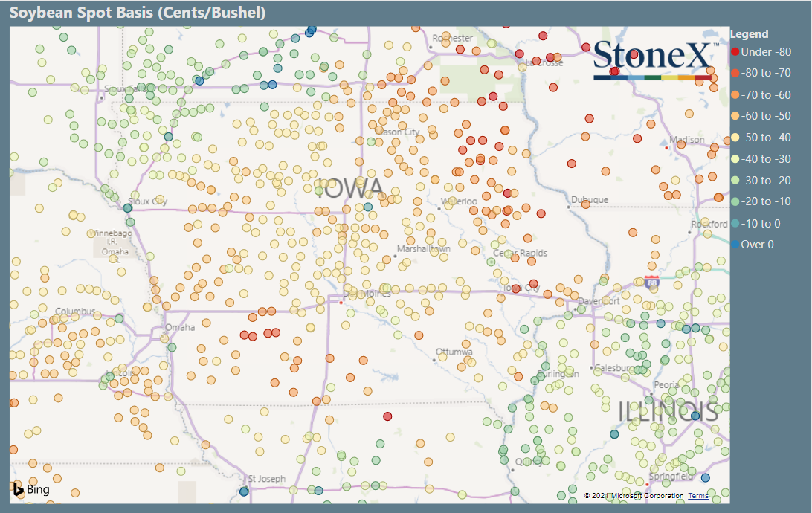Select the 'Columbus' city label
This screenshot has height=513, width=812.
tap(75, 312)
